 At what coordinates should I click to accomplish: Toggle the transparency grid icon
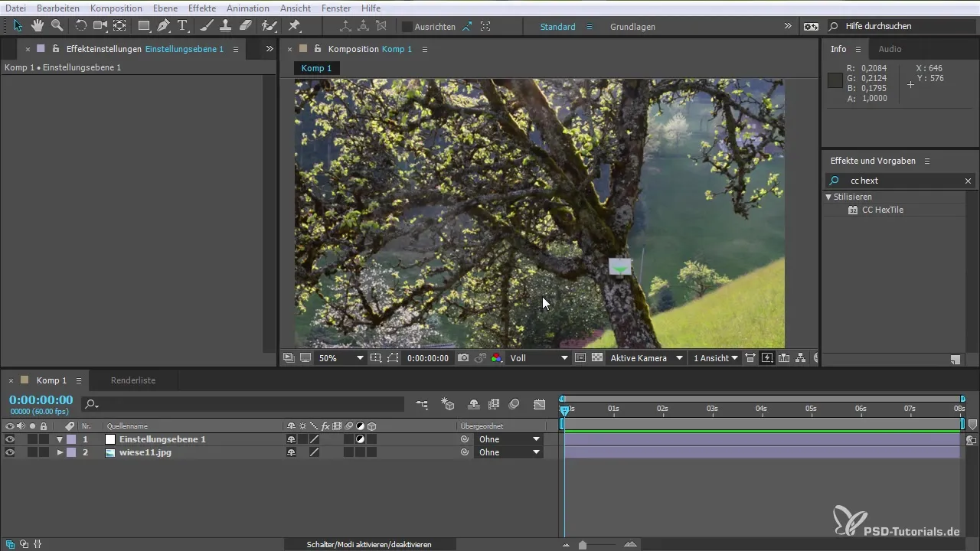(x=597, y=357)
